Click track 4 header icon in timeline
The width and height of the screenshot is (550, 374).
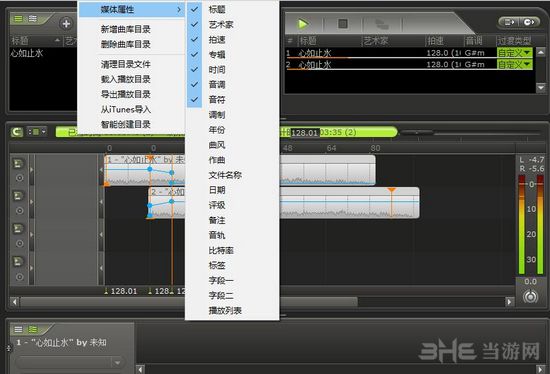pos(18,261)
